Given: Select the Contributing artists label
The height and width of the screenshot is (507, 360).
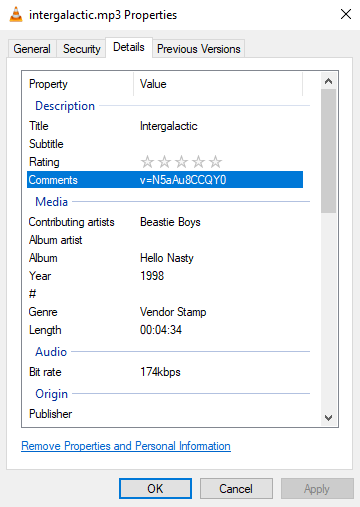Looking at the screenshot, I should point(71,222).
